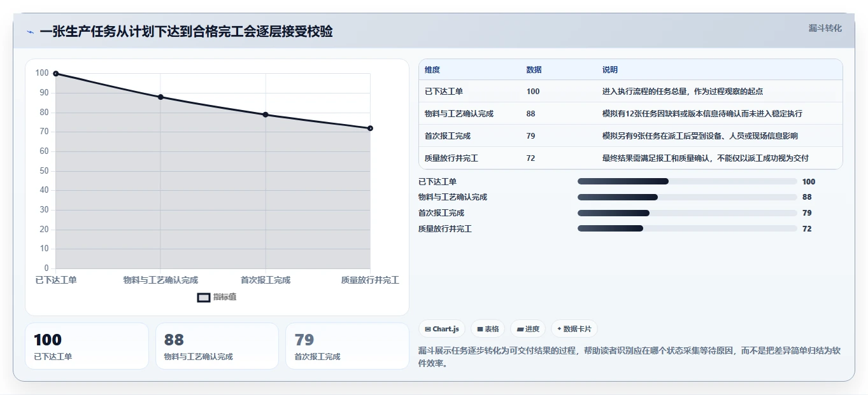
Task: Open the 100 已下达工单 data card
Action: click(x=87, y=346)
